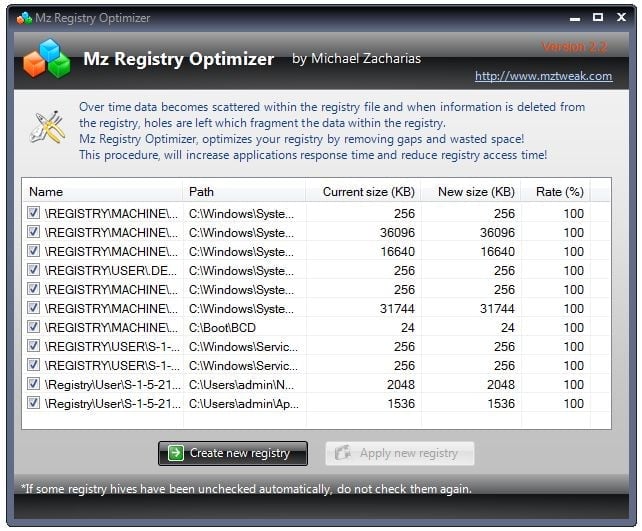Click 1536 in the Current size column
This screenshot has width=642, height=531.
tap(401, 404)
